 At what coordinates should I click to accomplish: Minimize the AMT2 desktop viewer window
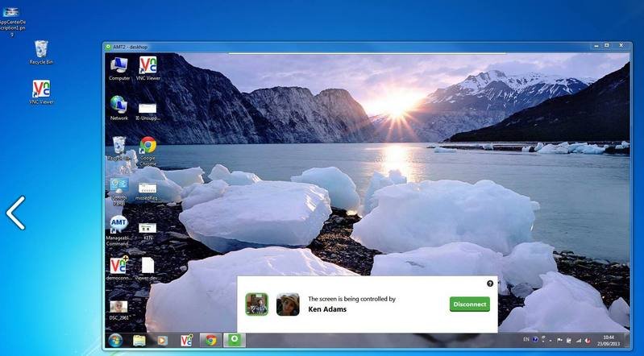[596, 46]
